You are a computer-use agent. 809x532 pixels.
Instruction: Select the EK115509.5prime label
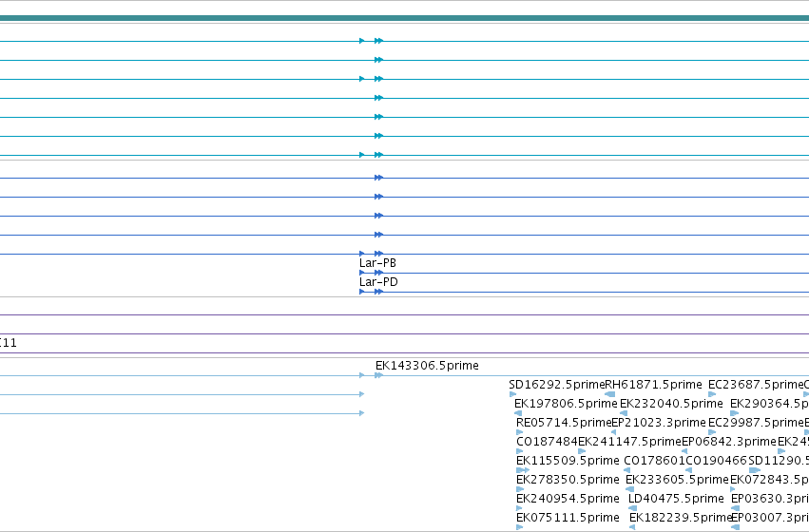[568, 461]
